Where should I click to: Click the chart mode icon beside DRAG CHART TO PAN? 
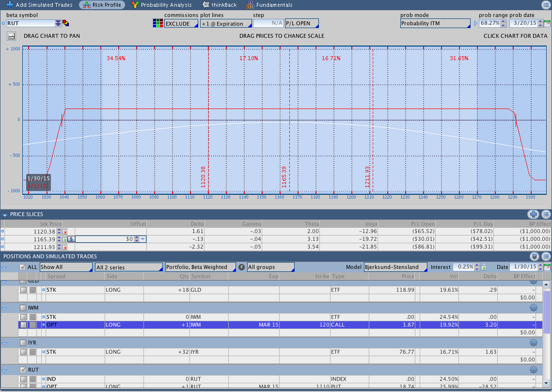pyautogui.click(x=12, y=36)
